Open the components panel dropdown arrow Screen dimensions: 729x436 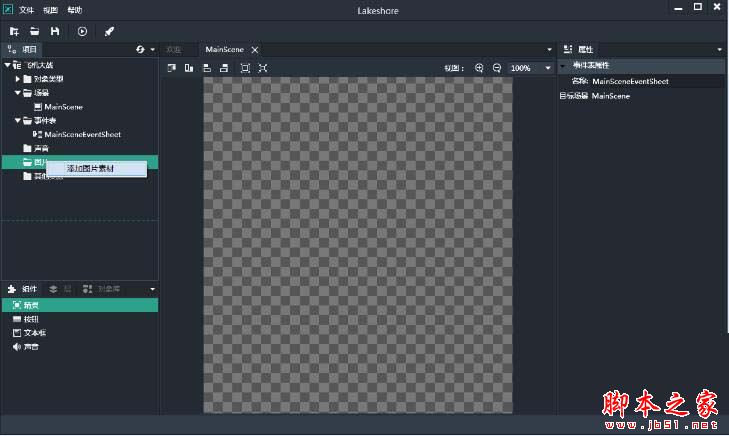click(x=152, y=290)
